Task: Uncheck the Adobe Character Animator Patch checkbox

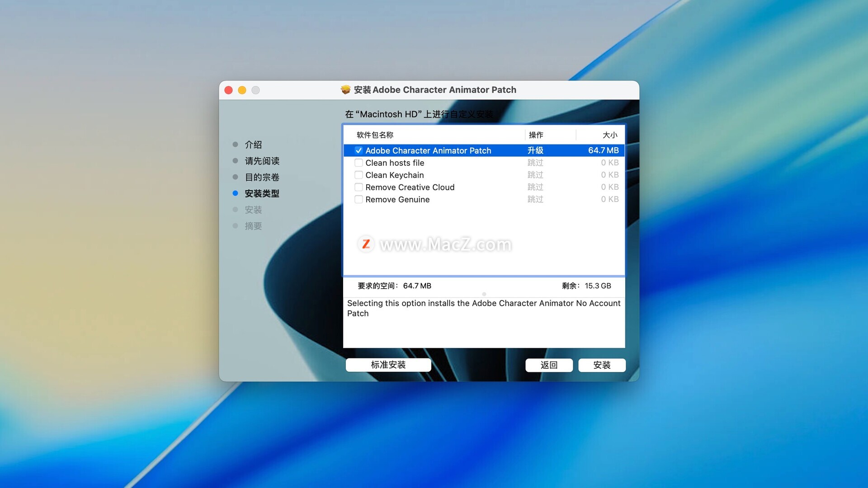Action: [x=359, y=150]
